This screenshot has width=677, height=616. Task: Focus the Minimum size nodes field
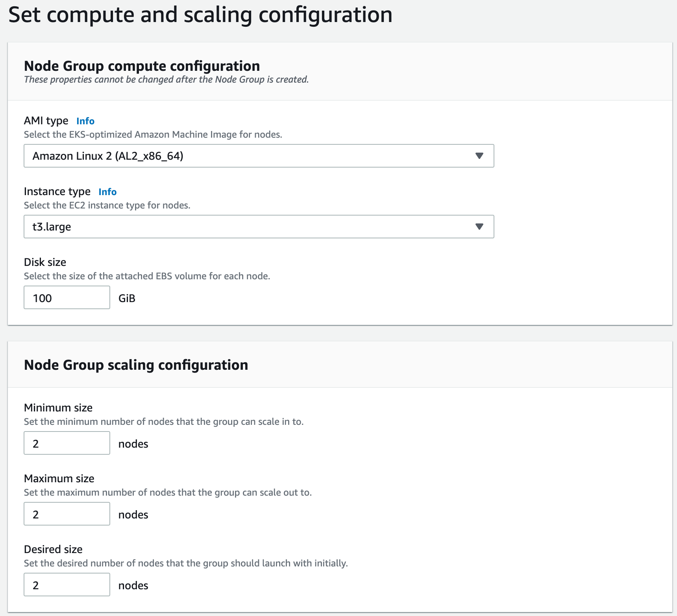click(x=67, y=443)
